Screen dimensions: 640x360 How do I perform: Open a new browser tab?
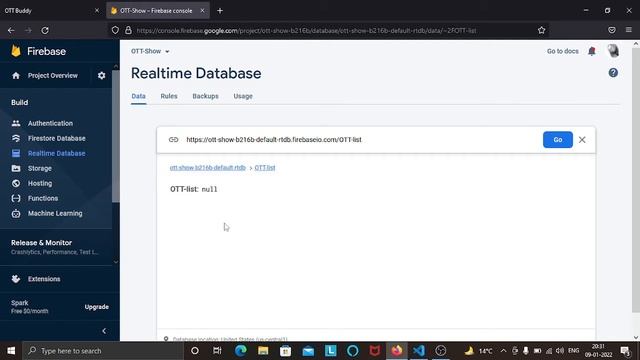point(220,11)
